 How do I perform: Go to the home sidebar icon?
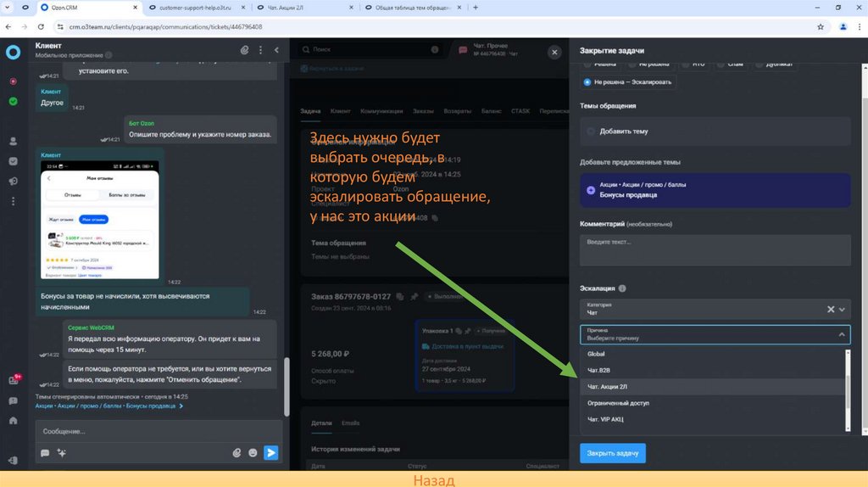(x=14, y=421)
